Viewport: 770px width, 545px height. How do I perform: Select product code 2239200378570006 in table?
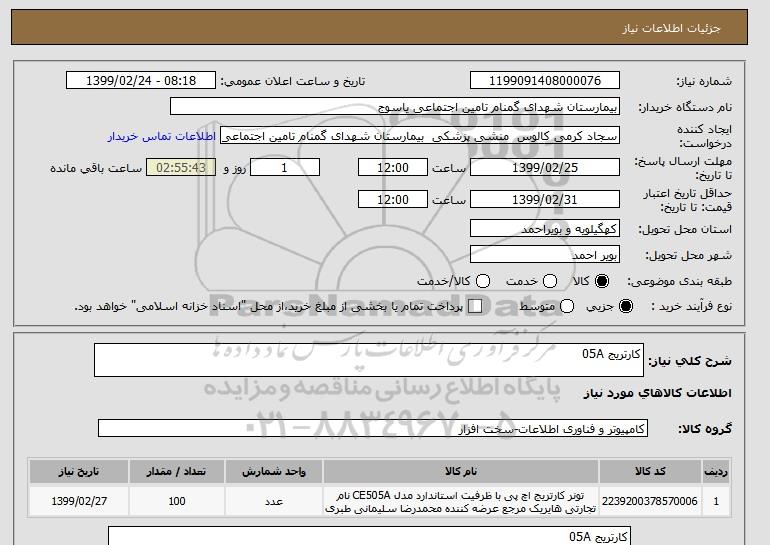point(650,501)
